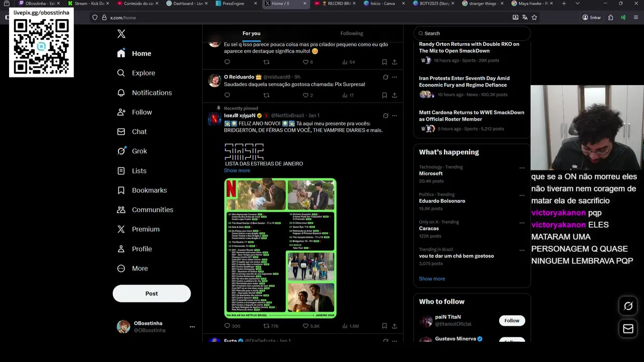
Task: Reply to O Reiduardo's post
Action: [x=227, y=95]
